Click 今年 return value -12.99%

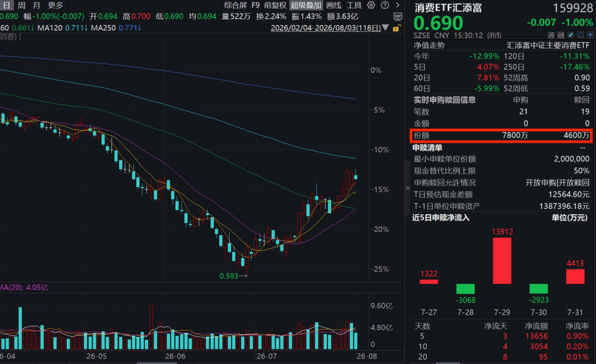point(484,56)
